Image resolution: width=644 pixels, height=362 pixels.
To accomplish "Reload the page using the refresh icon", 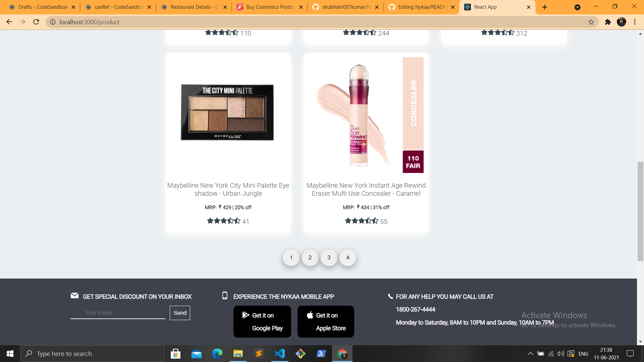I will pyautogui.click(x=36, y=22).
